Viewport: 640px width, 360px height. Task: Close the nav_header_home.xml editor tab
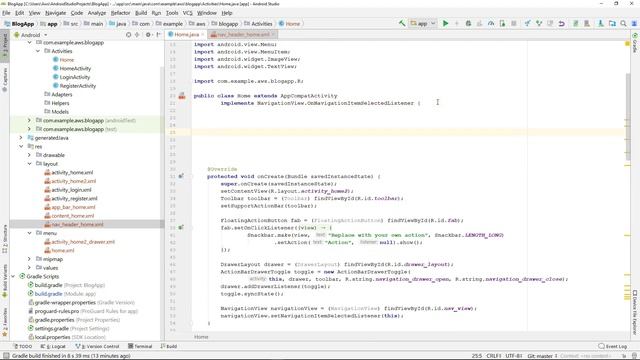point(273,35)
